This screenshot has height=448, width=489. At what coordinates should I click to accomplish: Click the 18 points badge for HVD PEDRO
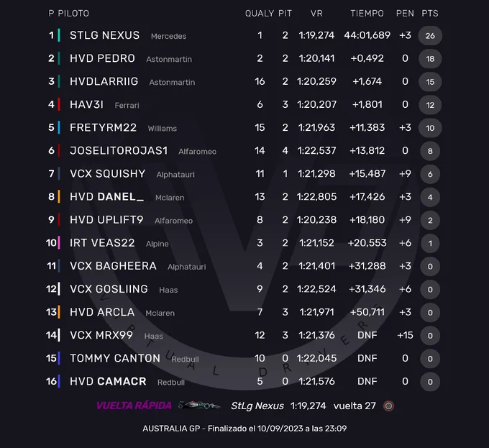tap(430, 59)
